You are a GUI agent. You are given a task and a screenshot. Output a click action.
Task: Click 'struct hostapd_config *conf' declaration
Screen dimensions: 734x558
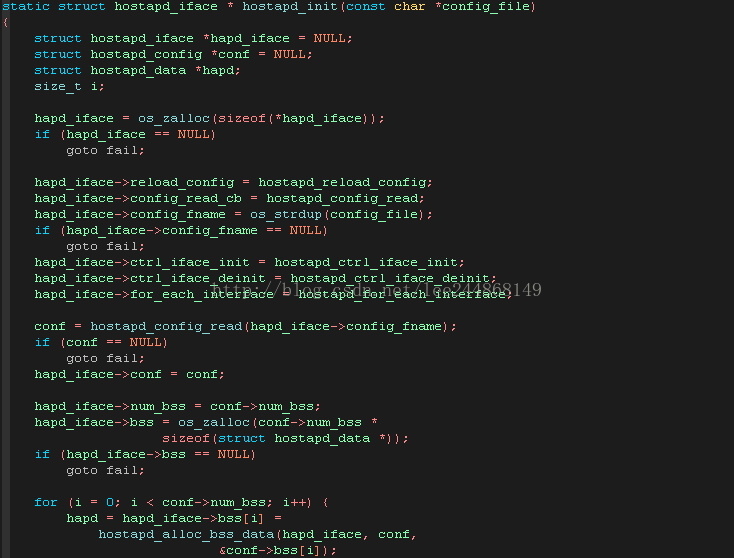point(142,54)
